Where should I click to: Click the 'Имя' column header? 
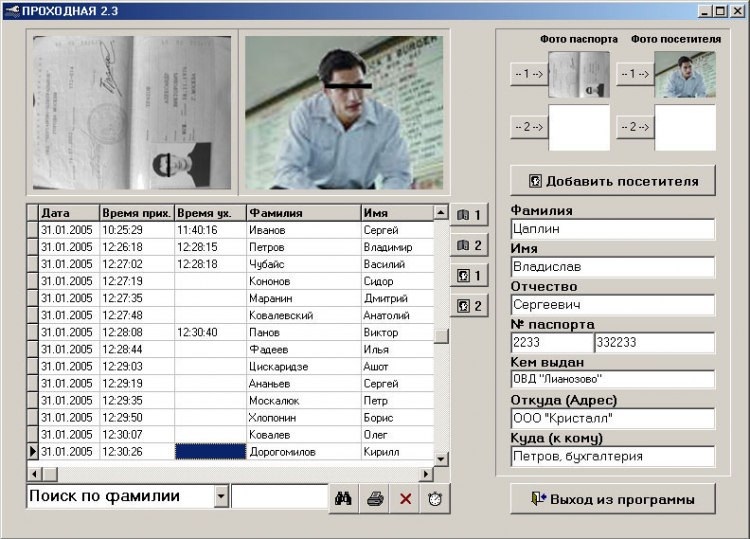397,213
